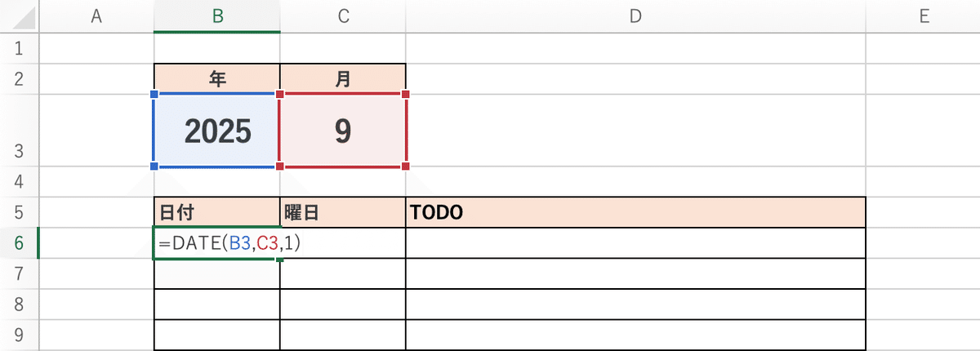
Task: Click the empty 曜日 cell in row 6
Action: 343,243
